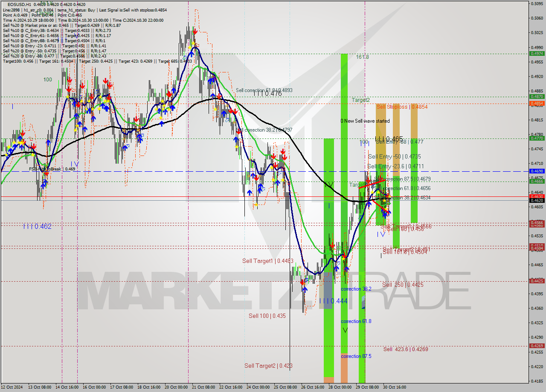Click the 'Sell Target2 | 0.423' label
The image size is (546, 392).
(x=268, y=366)
